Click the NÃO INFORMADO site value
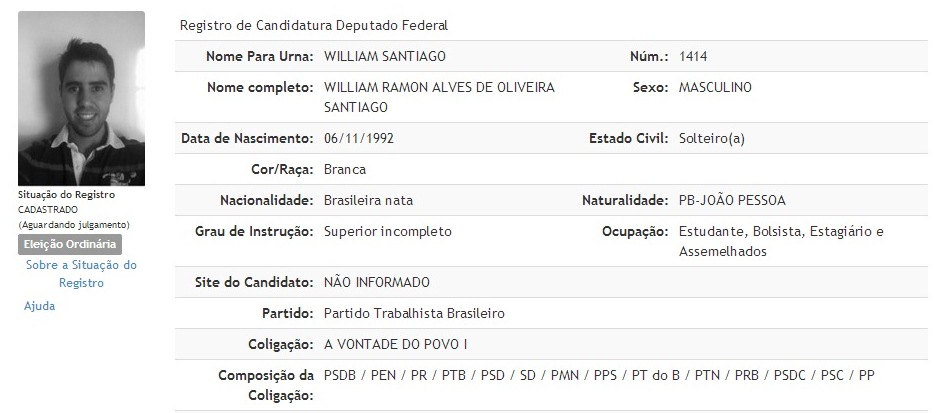The height and width of the screenshot is (413, 944). click(377, 282)
